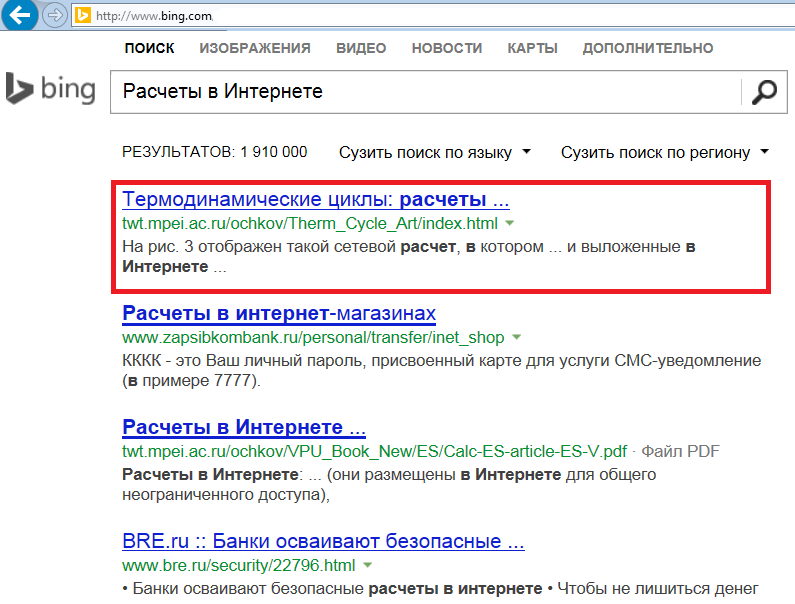The width and height of the screenshot is (795, 604).
Task: Click snippet about неограниченного доступа
Action: pyautogui.click(x=389, y=484)
